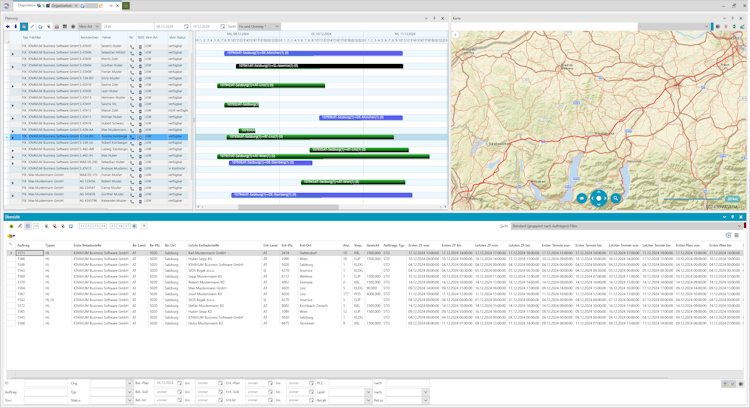750x408 pixels.
Task: Open the Planung panel options chevron
Action: pos(426,18)
